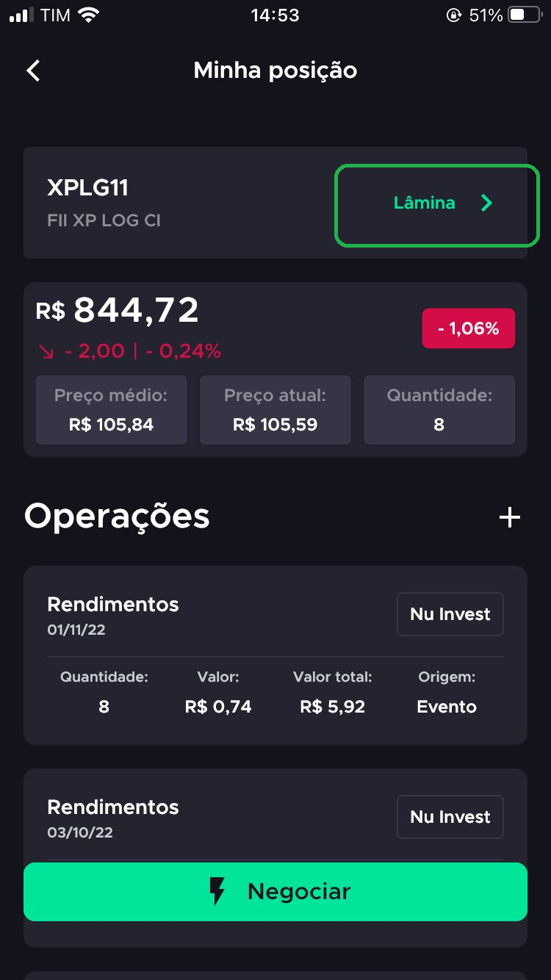Image resolution: width=551 pixels, height=980 pixels.
Task: Open the Preço atual R$ 105,59 box
Action: pos(275,410)
